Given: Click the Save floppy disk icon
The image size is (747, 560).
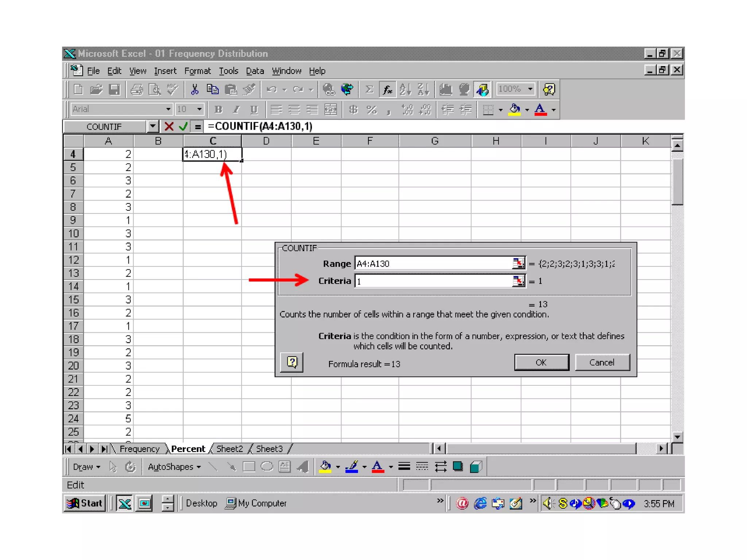Looking at the screenshot, I should (x=114, y=89).
